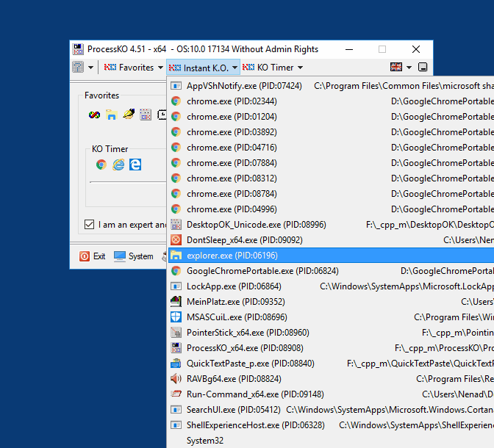Select chrome.exe (PID:04996) entry

tap(331, 209)
